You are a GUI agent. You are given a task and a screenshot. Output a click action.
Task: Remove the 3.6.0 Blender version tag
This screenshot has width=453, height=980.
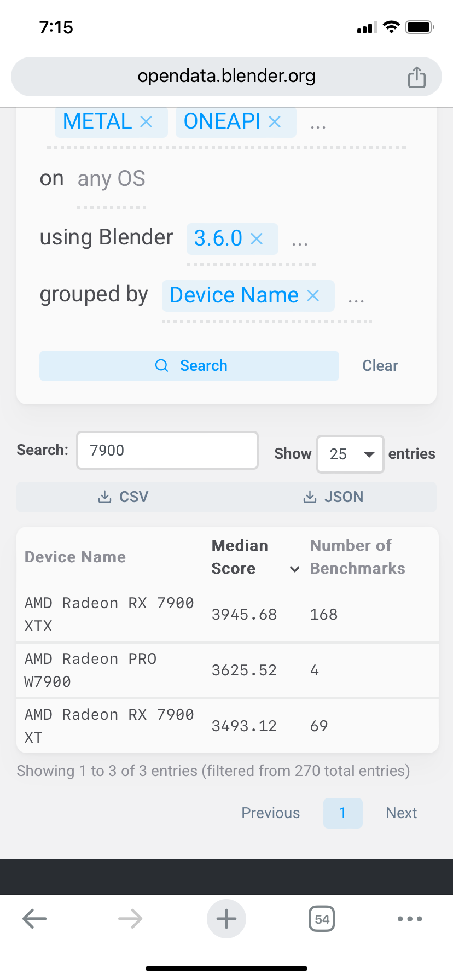pyautogui.click(x=257, y=238)
